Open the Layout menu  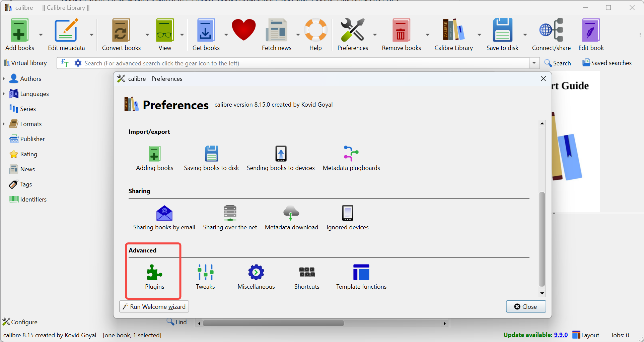(x=586, y=335)
